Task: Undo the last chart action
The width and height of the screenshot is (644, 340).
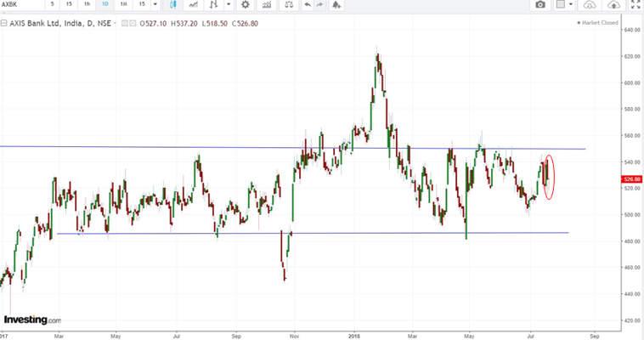Action: 308,4
